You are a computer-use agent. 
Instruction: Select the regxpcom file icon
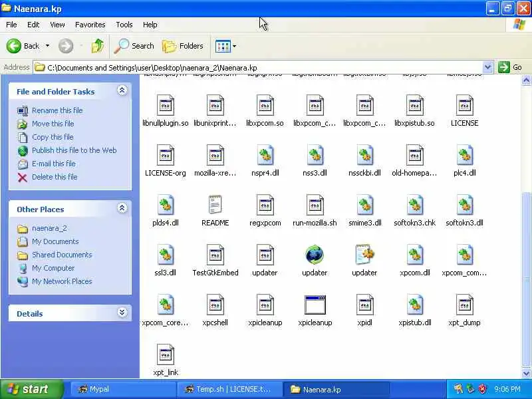tap(265, 205)
